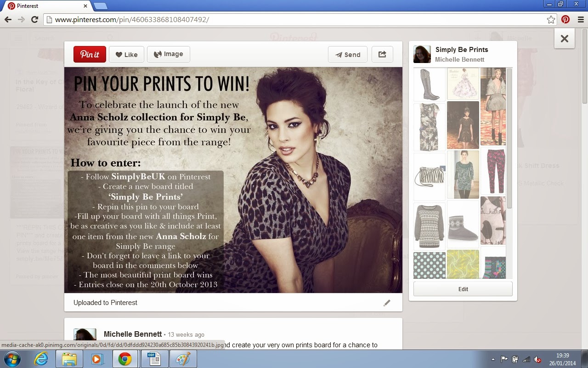Click the Pinterest extension icon in the toolbar
The image size is (588, 368).
pyautogui.click(x=565, y=20)
